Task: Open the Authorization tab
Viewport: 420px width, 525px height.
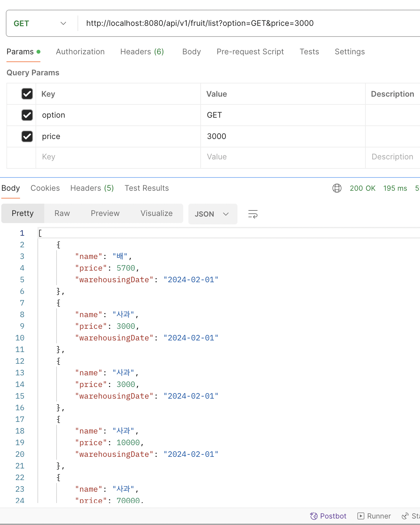Action: click(x=80, y=52)
